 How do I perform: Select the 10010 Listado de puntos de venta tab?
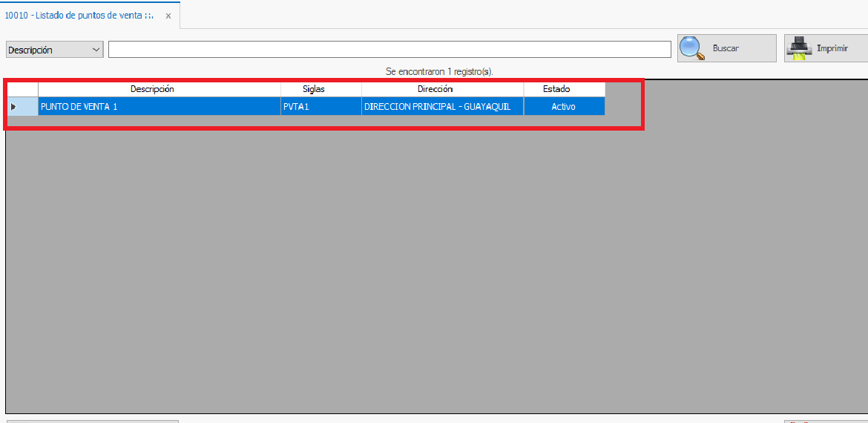coord(79,16)
